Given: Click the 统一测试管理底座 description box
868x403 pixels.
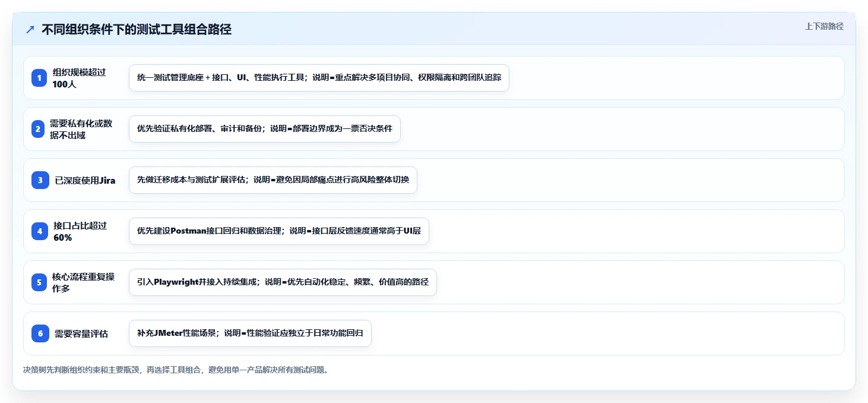Looking at the screenshot, I should 319,78.
